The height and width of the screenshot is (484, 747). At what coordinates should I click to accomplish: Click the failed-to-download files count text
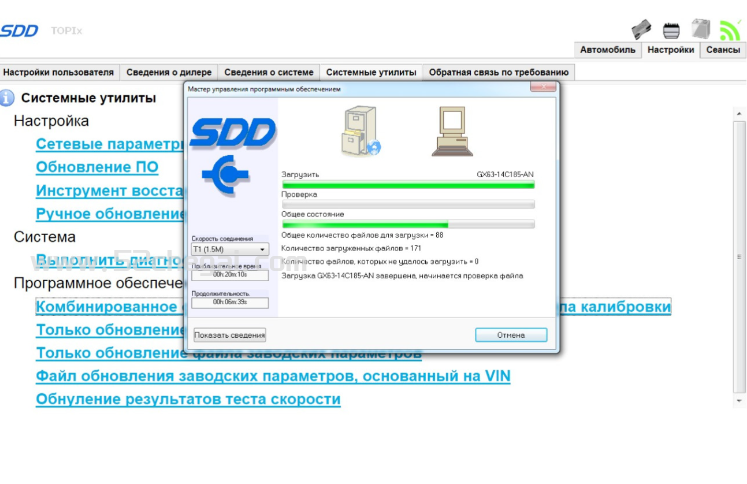(x=380, y=262)
